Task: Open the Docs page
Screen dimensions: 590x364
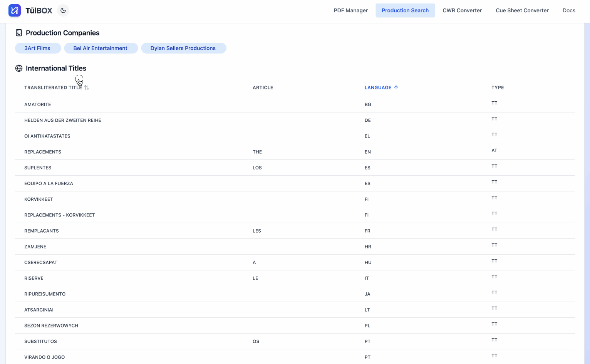Action: pyautogui.click(x=569, y=10)
